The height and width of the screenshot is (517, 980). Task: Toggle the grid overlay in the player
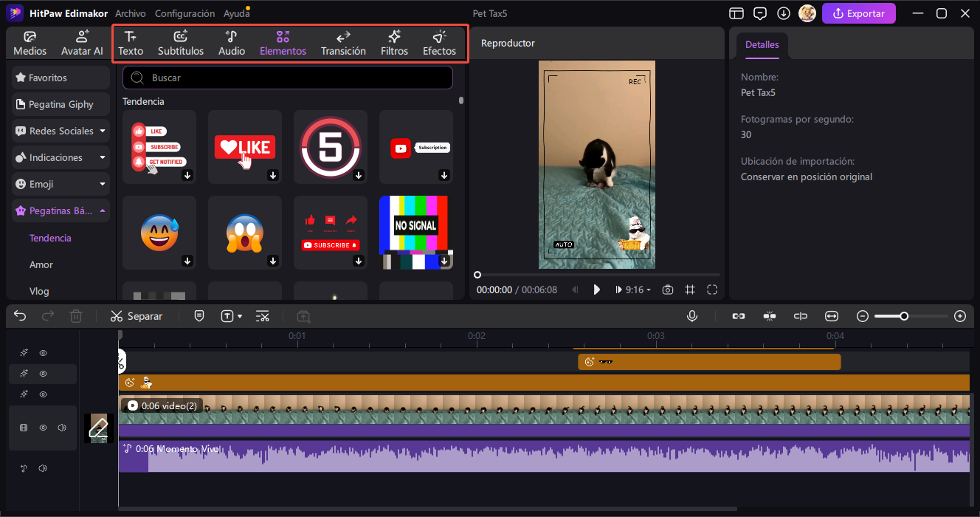click(x=690, y=290)
